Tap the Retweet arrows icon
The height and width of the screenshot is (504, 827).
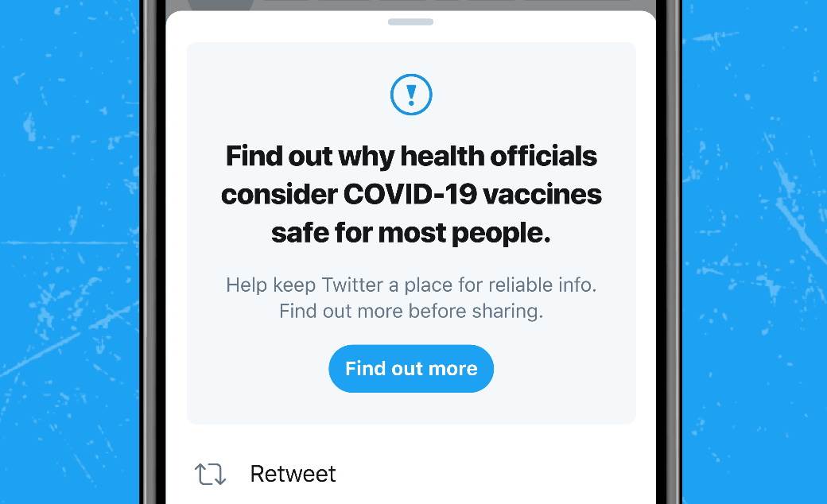[x=210, y=474]
